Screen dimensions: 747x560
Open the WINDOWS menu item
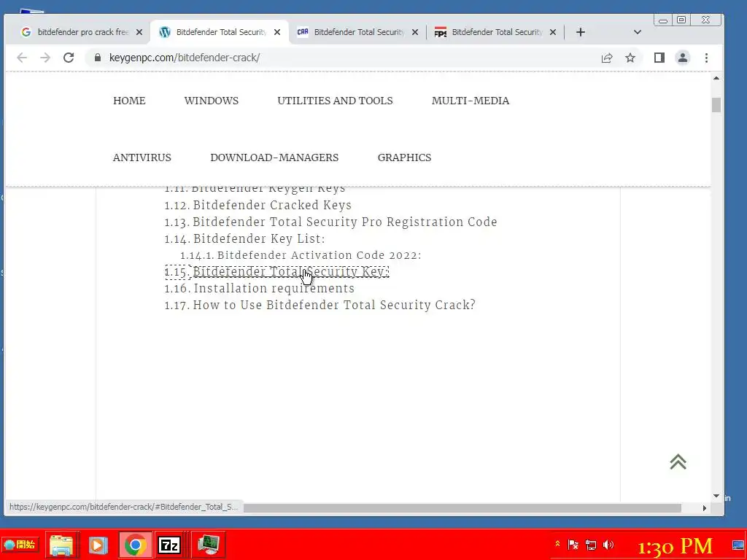(212, 101)
